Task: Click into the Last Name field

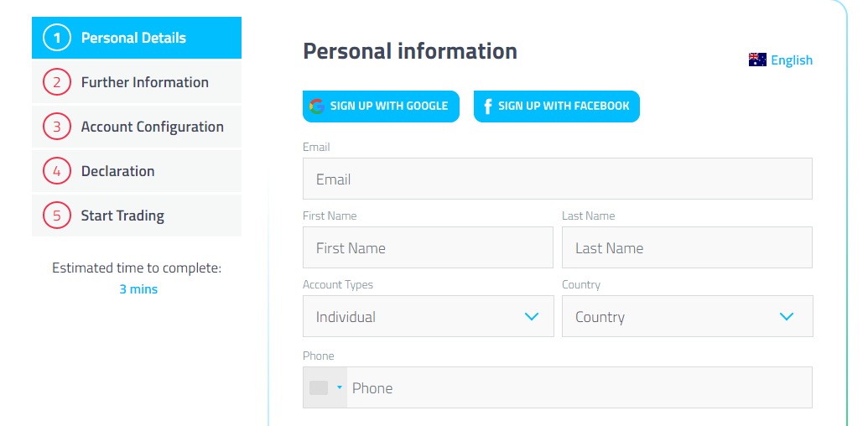Action: pyautogui.click(x=687, y=247)
